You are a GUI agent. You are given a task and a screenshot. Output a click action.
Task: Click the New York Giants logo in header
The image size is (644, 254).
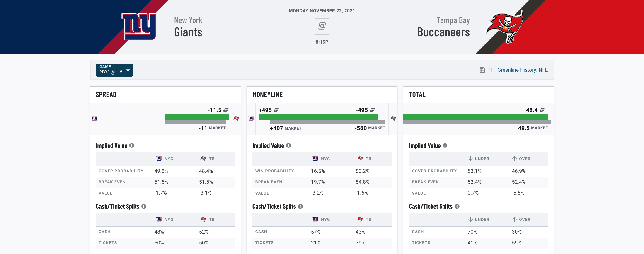pos(139,26)
